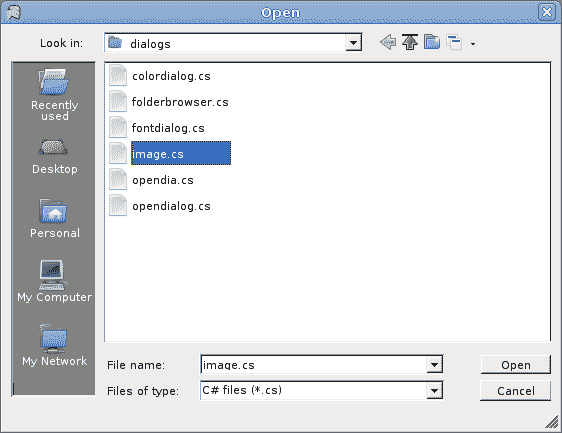Screen dimensions: 562x433
Task: Open the Personal folder shortcut
Action: (54, 219)
